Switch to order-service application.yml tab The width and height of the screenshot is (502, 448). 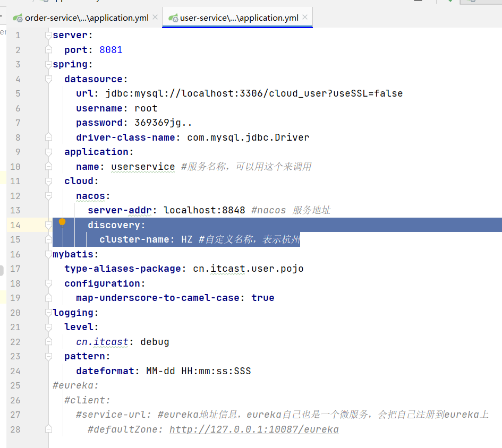coord(87,18)
